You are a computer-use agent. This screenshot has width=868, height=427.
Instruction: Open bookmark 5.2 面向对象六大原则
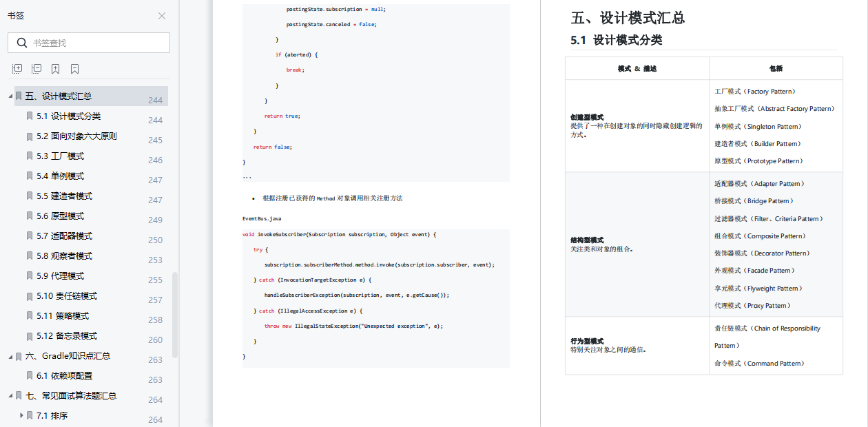coord(76,136)
